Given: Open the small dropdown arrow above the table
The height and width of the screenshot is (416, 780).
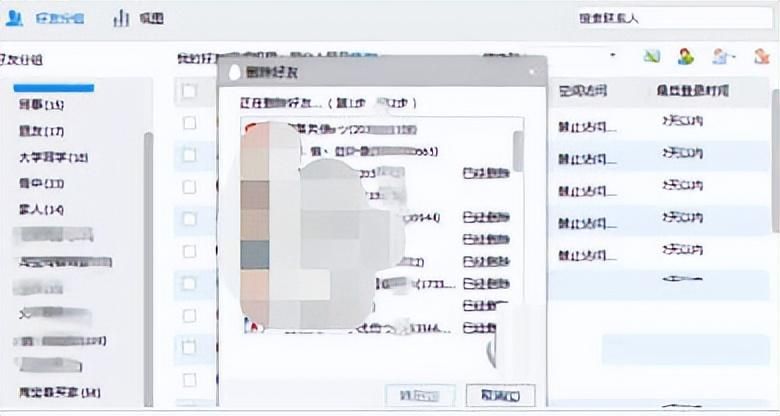Looking at the screenshot, I should point(613,55).
